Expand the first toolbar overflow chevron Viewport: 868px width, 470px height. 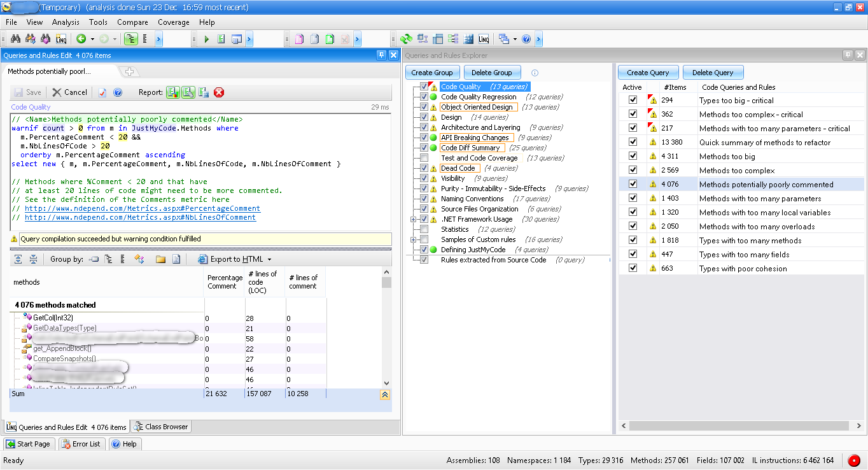pyautogui.click(x=158, y=39)
